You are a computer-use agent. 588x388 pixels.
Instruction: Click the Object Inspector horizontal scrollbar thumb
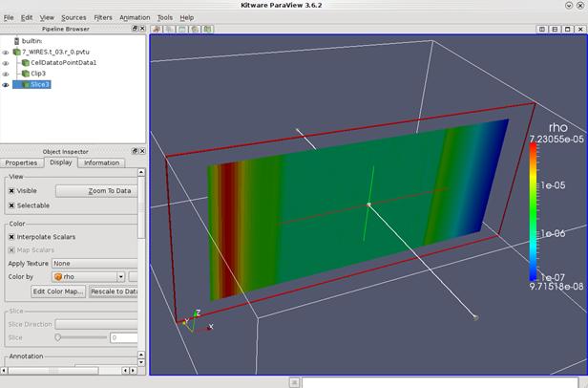53,371
